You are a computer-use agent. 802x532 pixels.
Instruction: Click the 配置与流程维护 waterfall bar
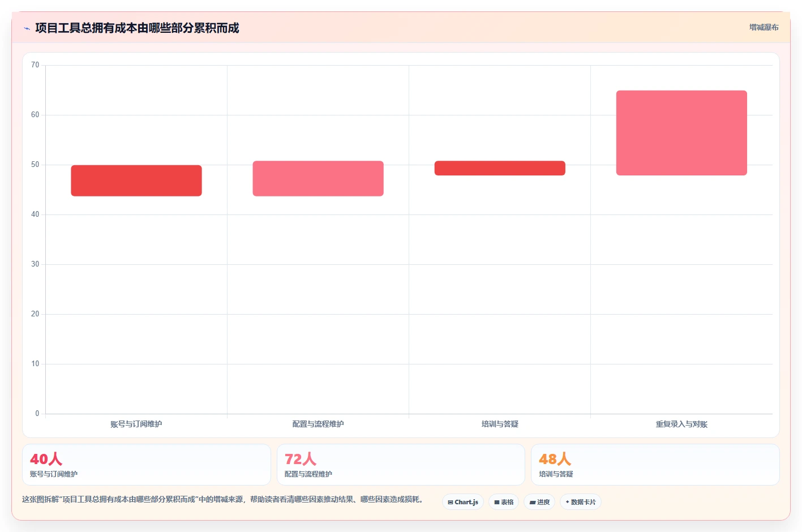pos(318,178)
